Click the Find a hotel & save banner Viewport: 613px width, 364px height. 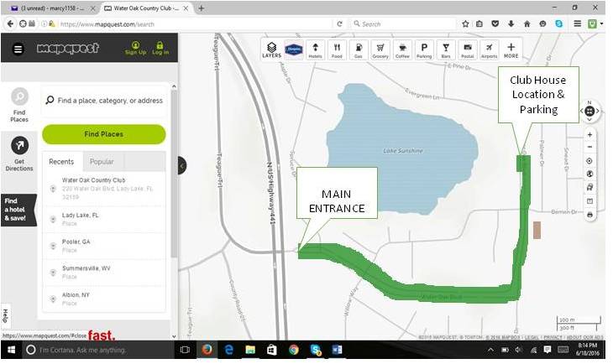pos(18,210)
